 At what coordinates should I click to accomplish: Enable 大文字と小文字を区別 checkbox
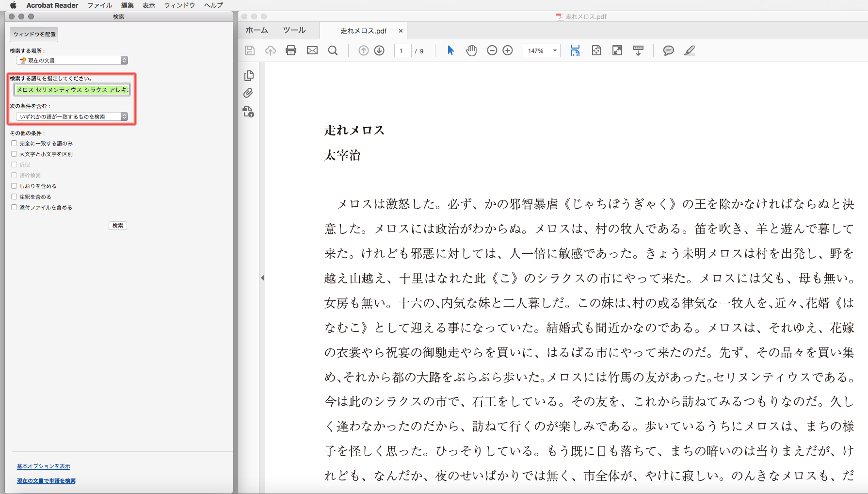14,154
